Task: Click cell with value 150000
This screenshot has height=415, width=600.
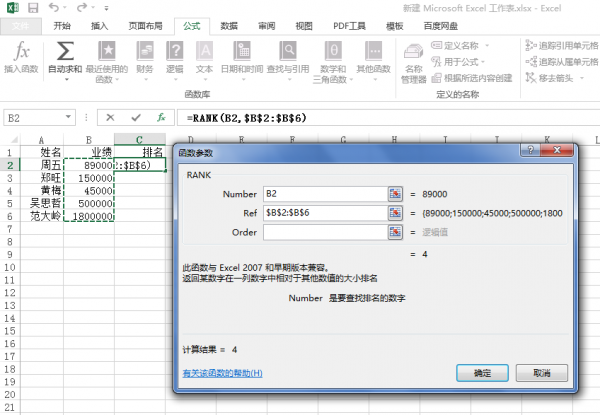Action: [x=89, y=178]
